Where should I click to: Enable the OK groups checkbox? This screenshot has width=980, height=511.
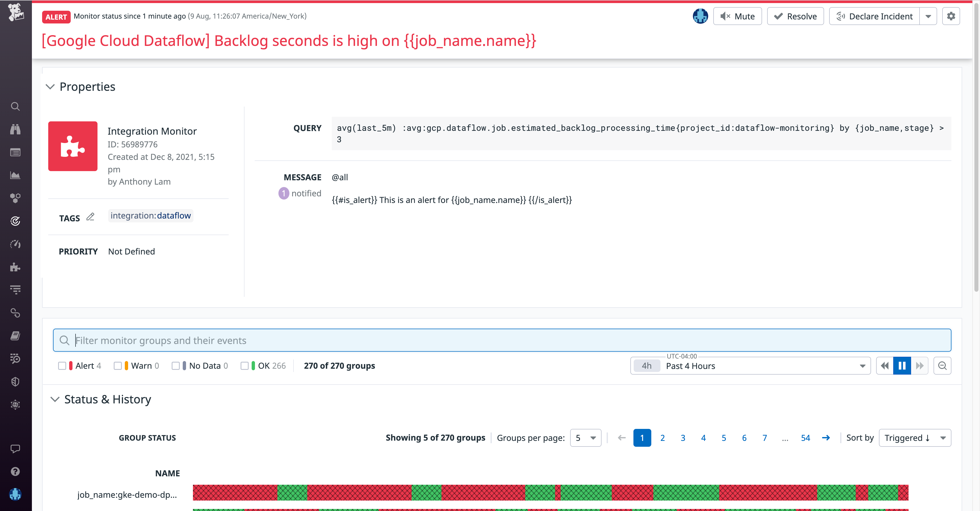[245, 365]
